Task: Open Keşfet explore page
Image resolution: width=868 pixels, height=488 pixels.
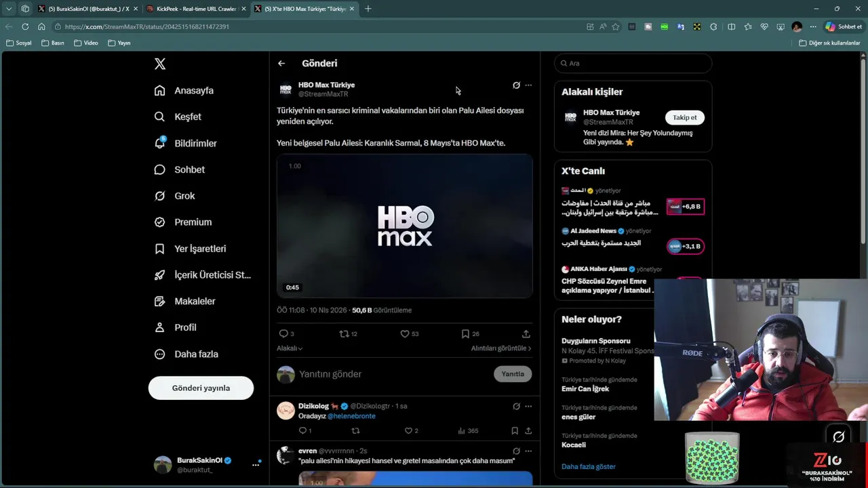Action: pyautogui.click(x=178, y=117)
